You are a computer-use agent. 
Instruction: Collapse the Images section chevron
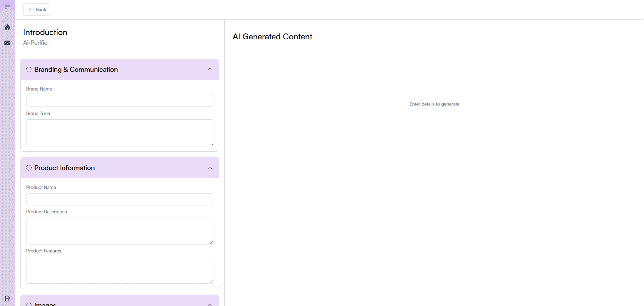pos(210,305)
